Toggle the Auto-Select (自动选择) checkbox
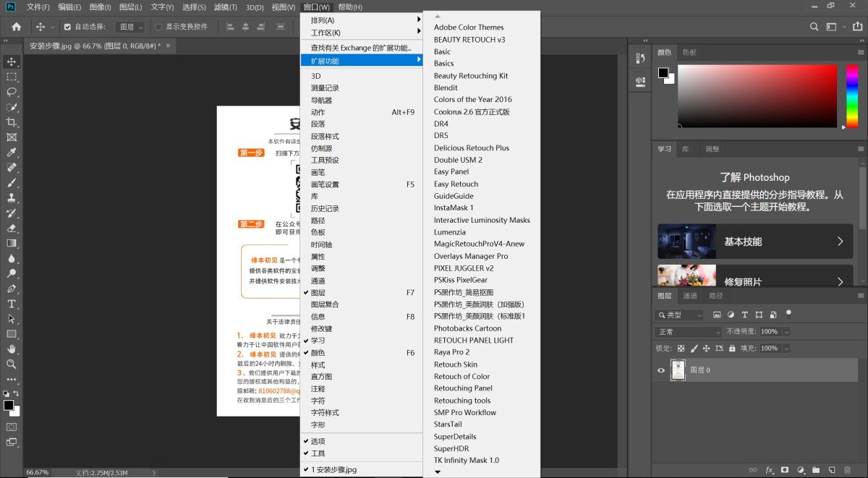The image size is (868, 478). click(67, 27)
